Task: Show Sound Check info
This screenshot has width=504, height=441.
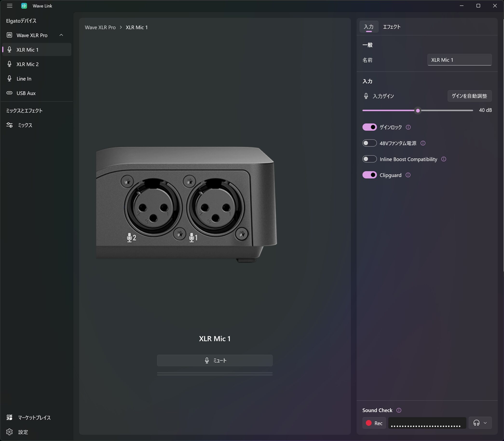Action: click(x=399, y=410)
